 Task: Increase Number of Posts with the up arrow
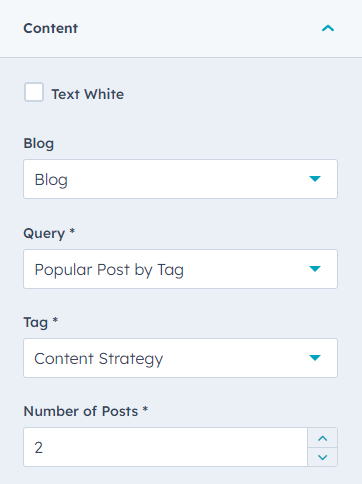322,438
